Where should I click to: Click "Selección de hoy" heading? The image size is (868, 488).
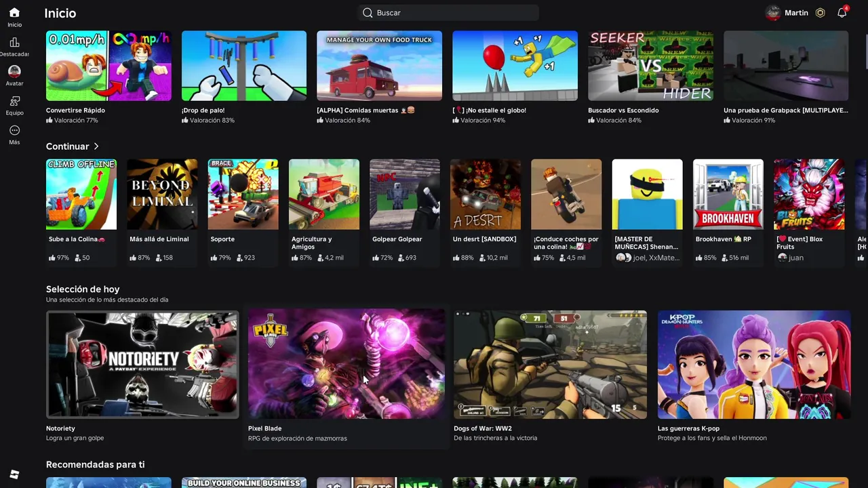(x=83, y=289)
